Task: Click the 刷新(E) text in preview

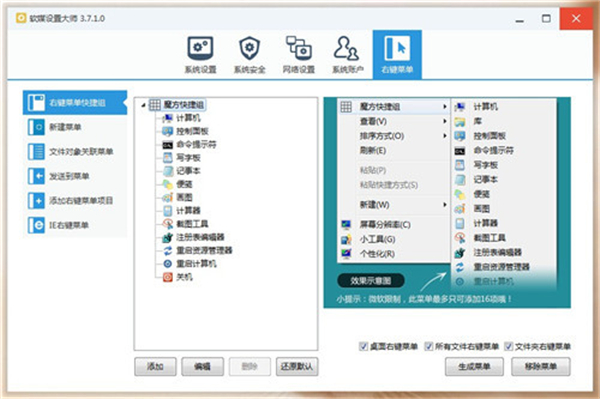Action: point(373,150)
